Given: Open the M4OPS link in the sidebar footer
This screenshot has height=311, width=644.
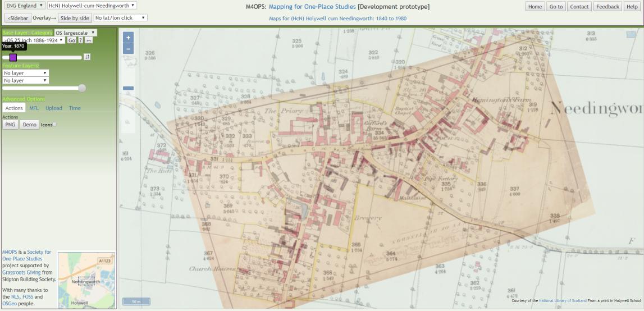Looking at the screenshot, I should point(10,252).
